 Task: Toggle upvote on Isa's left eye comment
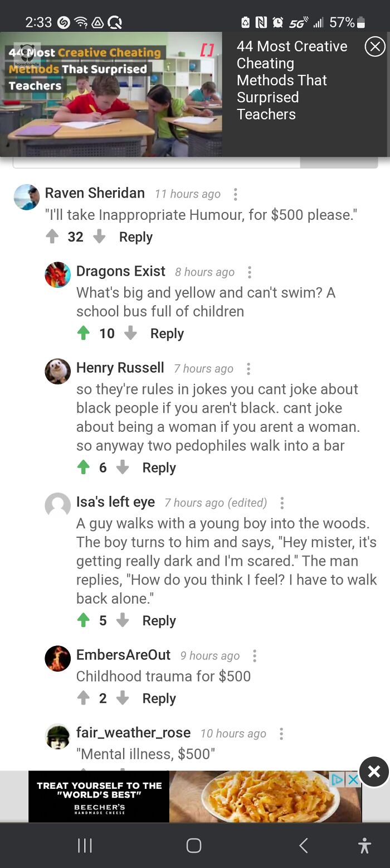(x=83, y=620)
